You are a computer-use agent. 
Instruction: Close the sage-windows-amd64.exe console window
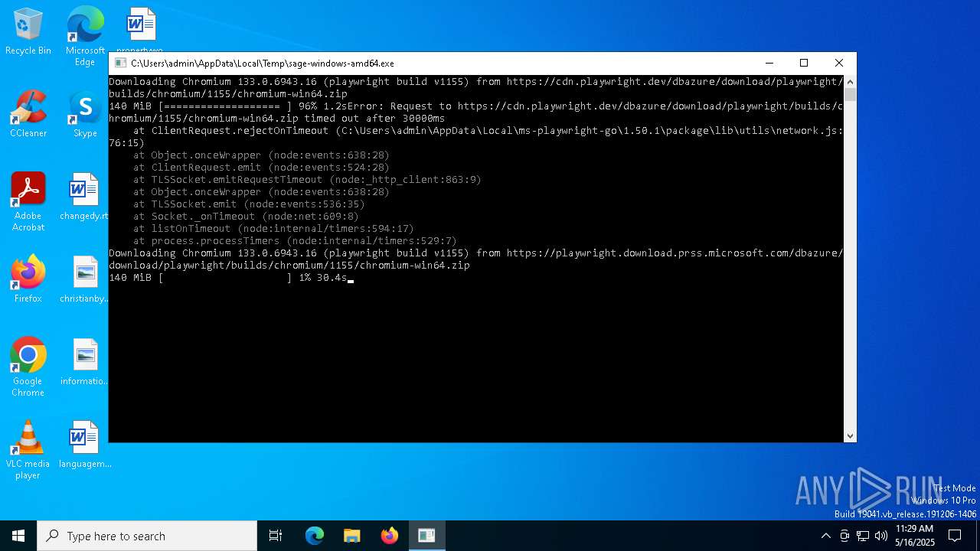click(839, 63)
